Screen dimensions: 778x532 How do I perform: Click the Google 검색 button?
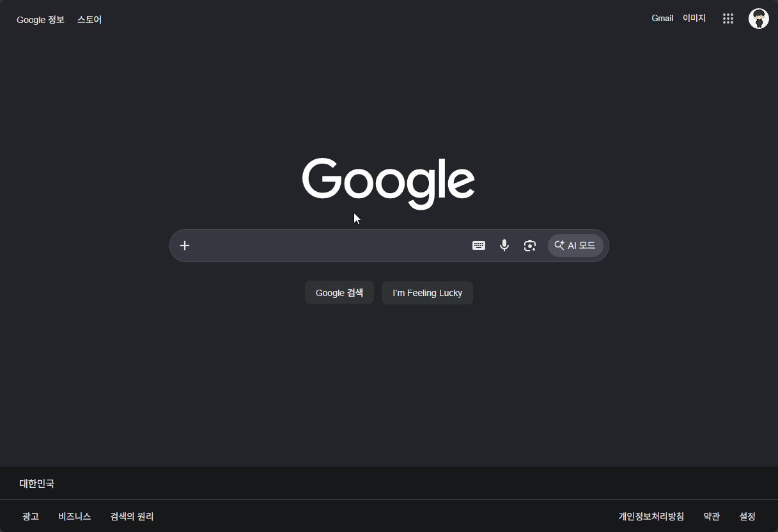click(x=339, y=293)
